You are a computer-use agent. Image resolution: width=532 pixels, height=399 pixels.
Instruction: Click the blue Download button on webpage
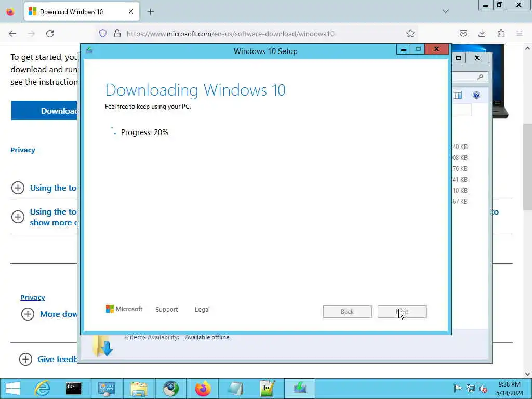click(45, 111)
